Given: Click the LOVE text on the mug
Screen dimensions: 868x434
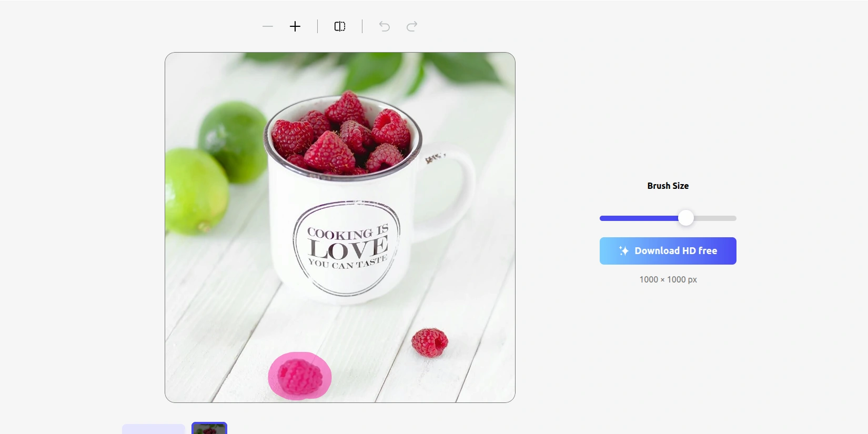Looking at the screenshot, I should click(x=348, y=249).
